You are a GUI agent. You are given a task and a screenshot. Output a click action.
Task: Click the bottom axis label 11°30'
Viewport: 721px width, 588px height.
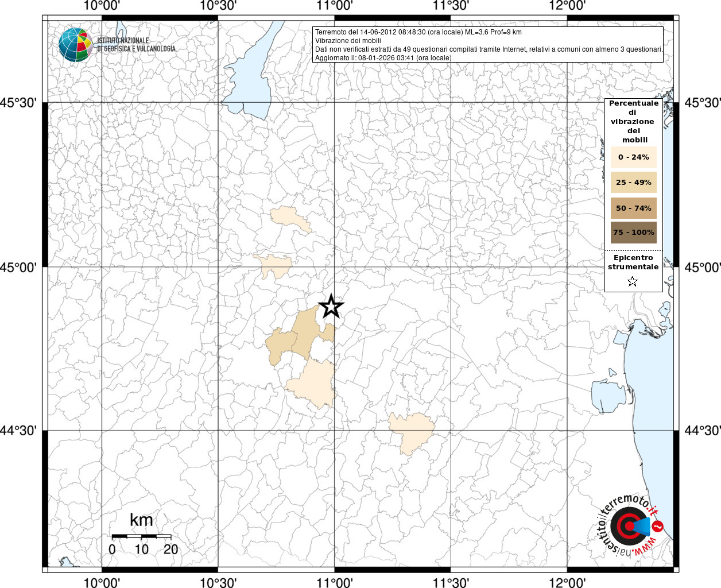[451, 582]
